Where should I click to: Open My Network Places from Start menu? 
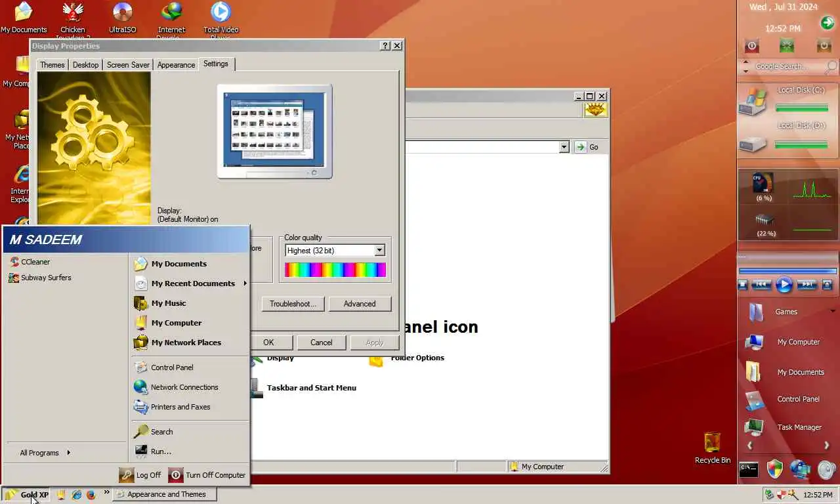coord(178,343)
